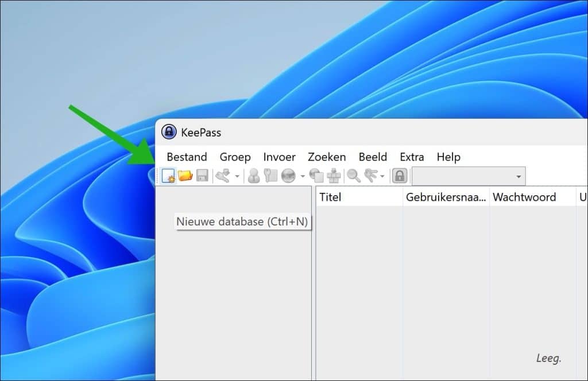Viewport: 588px width, 381px height.
Task: Save the current database
Action: pyautogui.click(x=201, y=176)
